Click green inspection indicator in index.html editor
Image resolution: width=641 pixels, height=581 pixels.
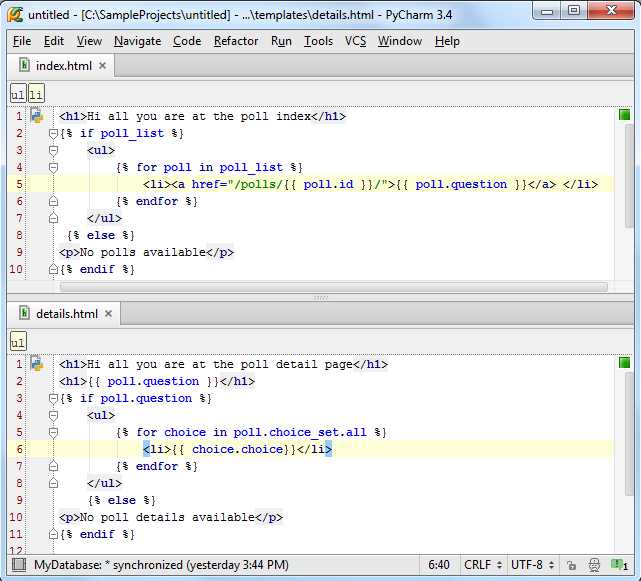(x=624, y=116)
